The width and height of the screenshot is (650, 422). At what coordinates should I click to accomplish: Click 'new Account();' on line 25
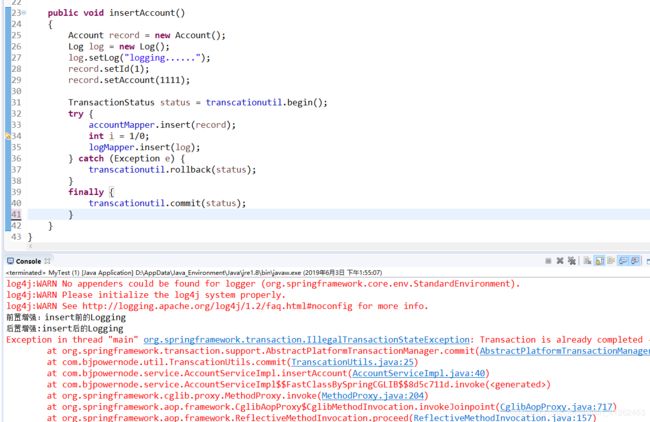[x=190, y=35]
